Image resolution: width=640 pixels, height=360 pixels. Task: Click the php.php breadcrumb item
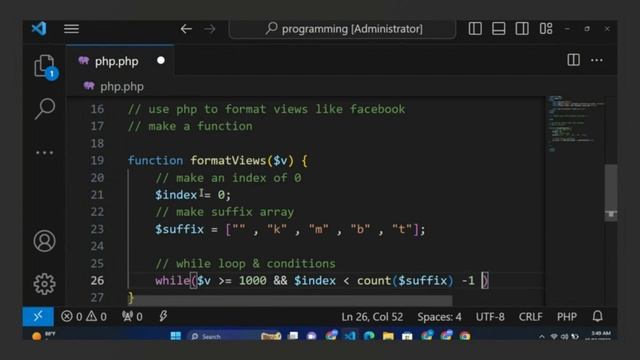coord(122,87)
